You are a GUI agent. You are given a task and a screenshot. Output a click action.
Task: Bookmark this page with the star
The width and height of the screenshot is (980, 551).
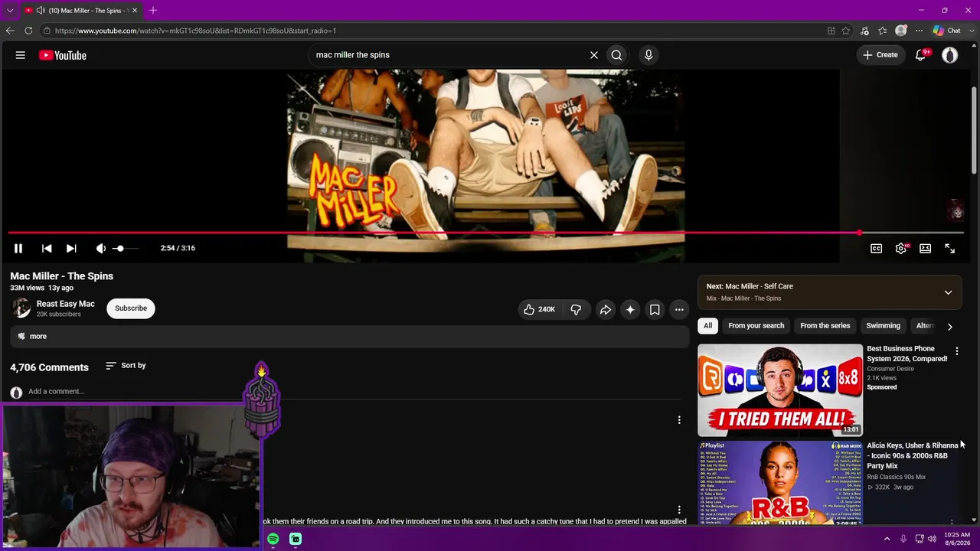[x=846, y=31]
